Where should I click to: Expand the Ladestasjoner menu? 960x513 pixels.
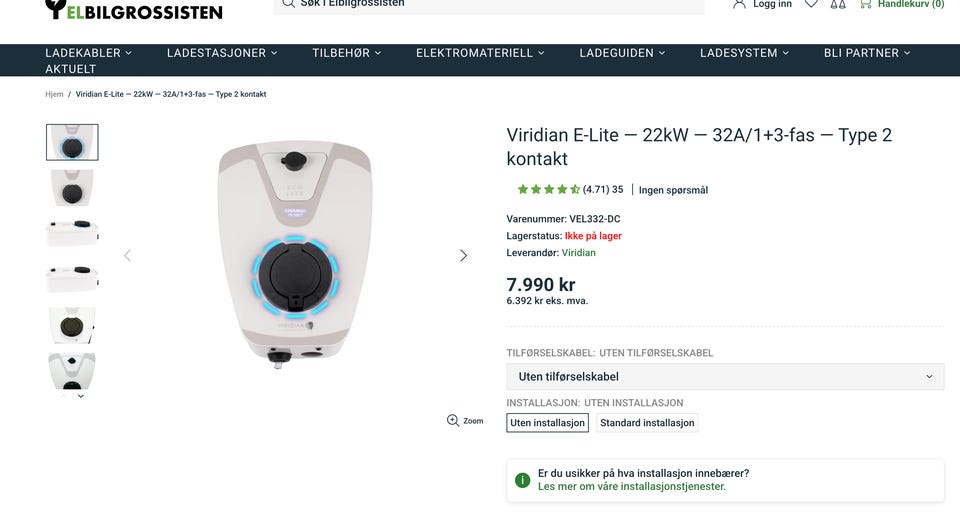point(222,53)
